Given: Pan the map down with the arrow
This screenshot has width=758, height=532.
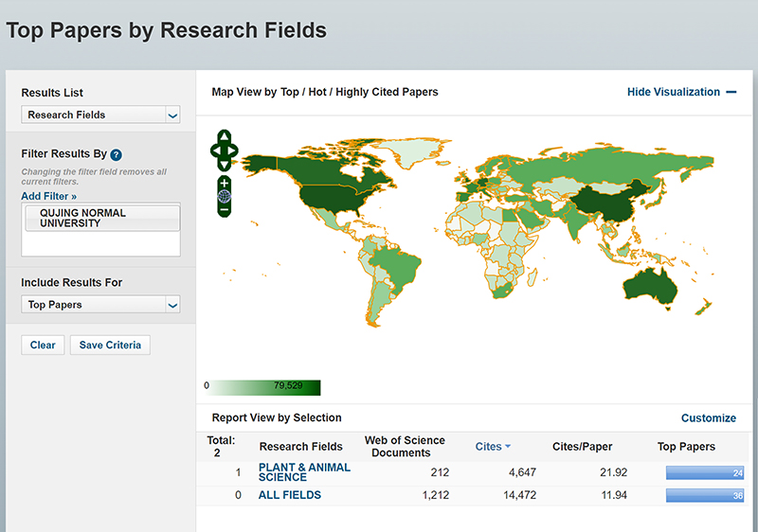Looking at the screenshot, I should tap(224, 165).
